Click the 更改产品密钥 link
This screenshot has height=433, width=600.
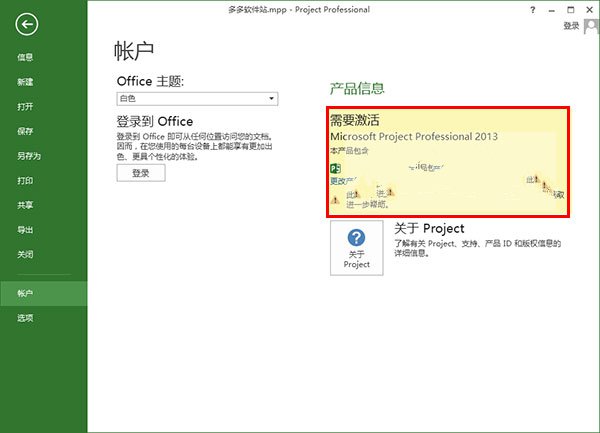(x=343, y=181)
